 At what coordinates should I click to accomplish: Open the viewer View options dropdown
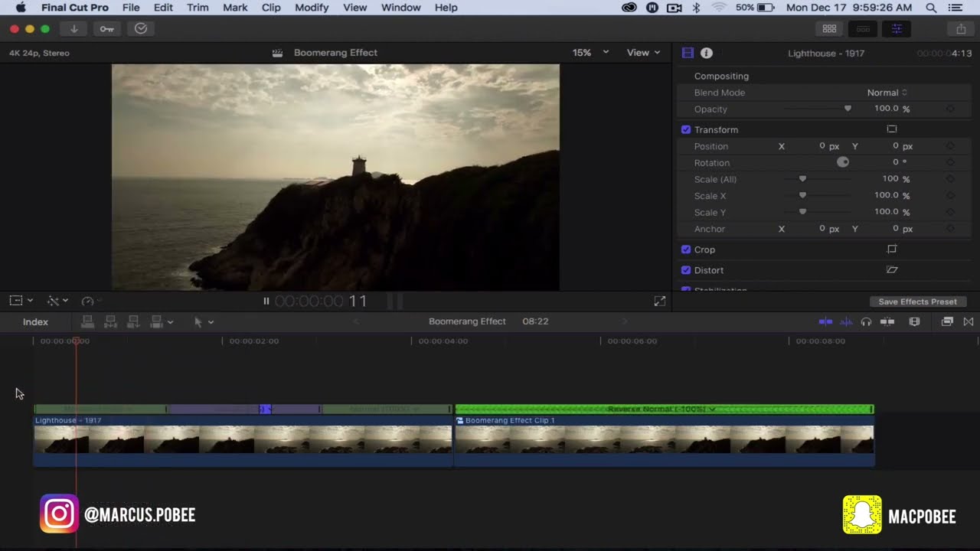(x=643, y=53)
